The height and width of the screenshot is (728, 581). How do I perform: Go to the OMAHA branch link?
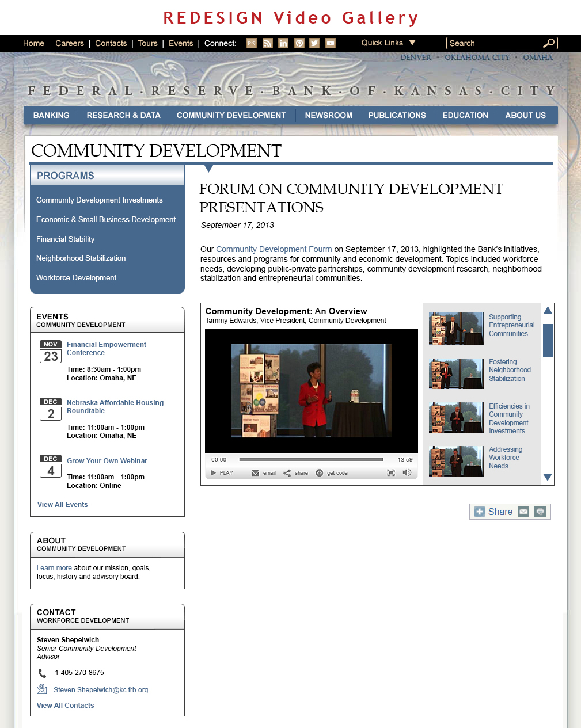point(538,58)
